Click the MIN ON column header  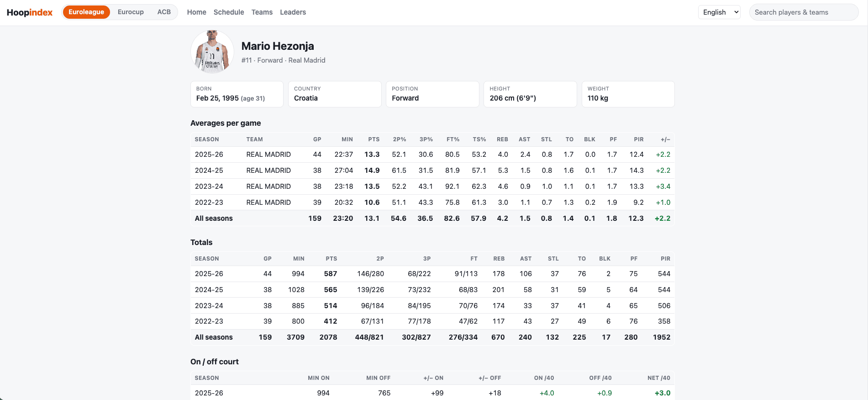319,378
